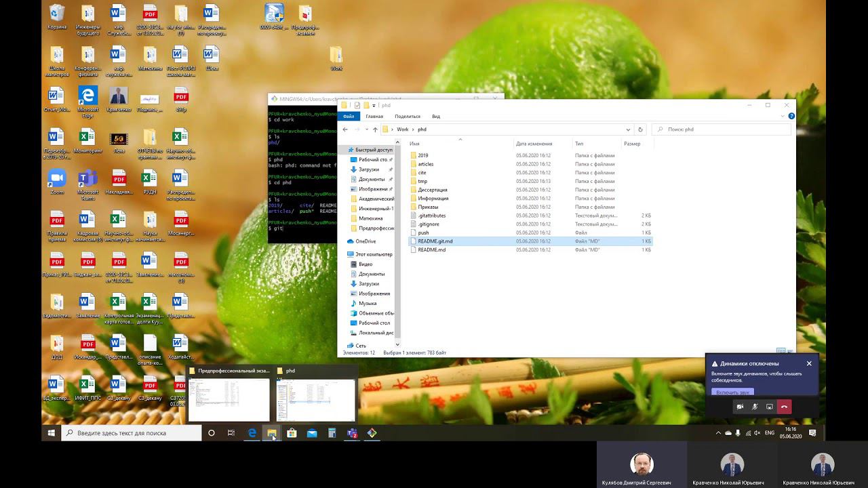Click the share screen icon in call bar
The width and height of the screenshot is (868, 488).
[770, 407]
